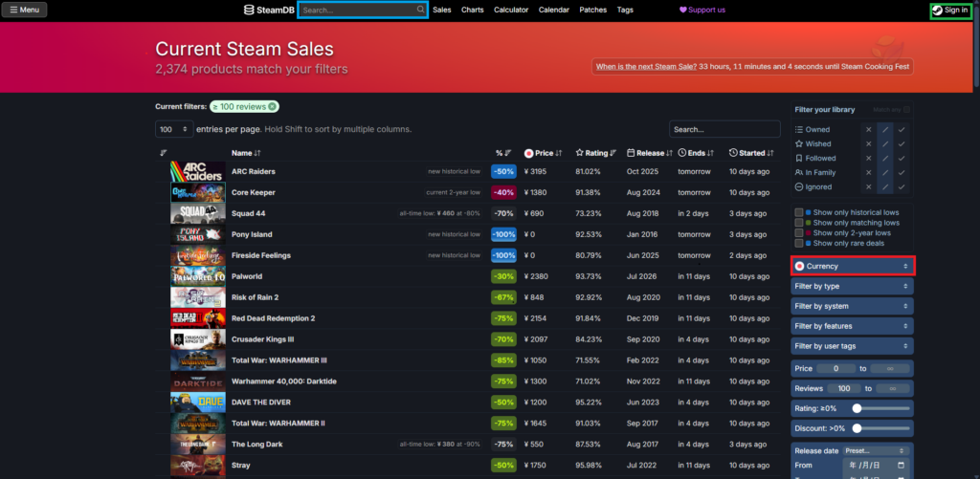
Task: Open the Calculator menu item
Action: click(x=511, y=10)
